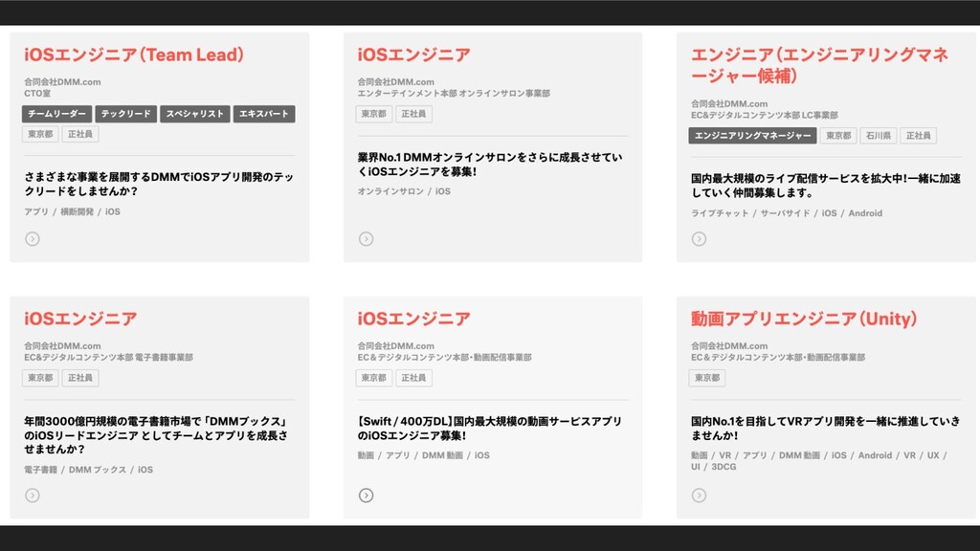Click the 'ライブチャット' keyword

(720, 213)
